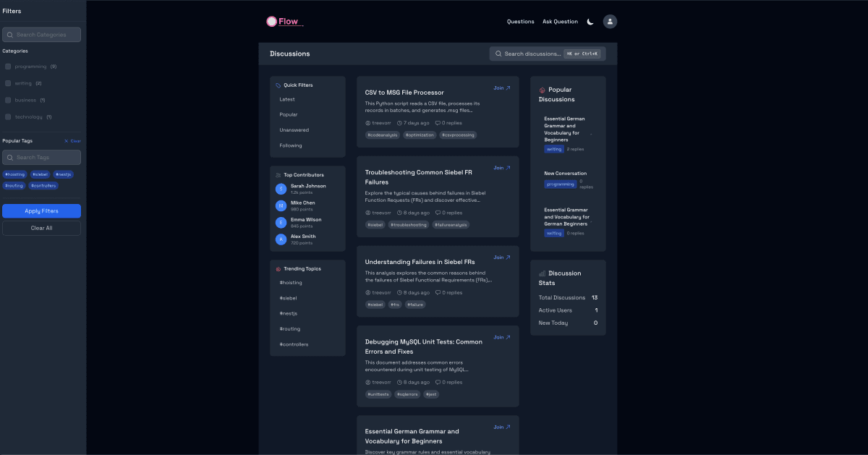Click Alex Smith's avatar icon
Screen dimensions: 868x455
pyautogui.click(x=281, y=239)
